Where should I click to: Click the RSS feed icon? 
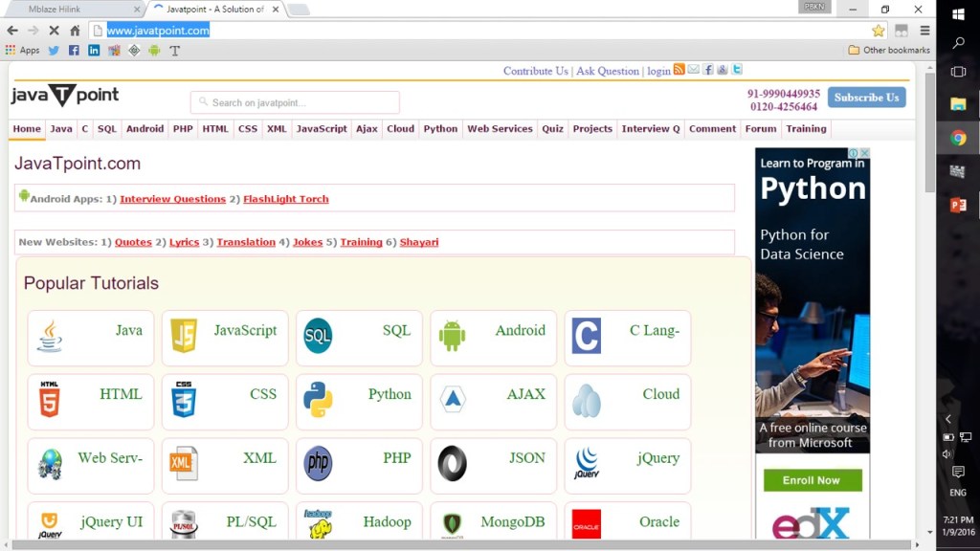click(679, 70)
